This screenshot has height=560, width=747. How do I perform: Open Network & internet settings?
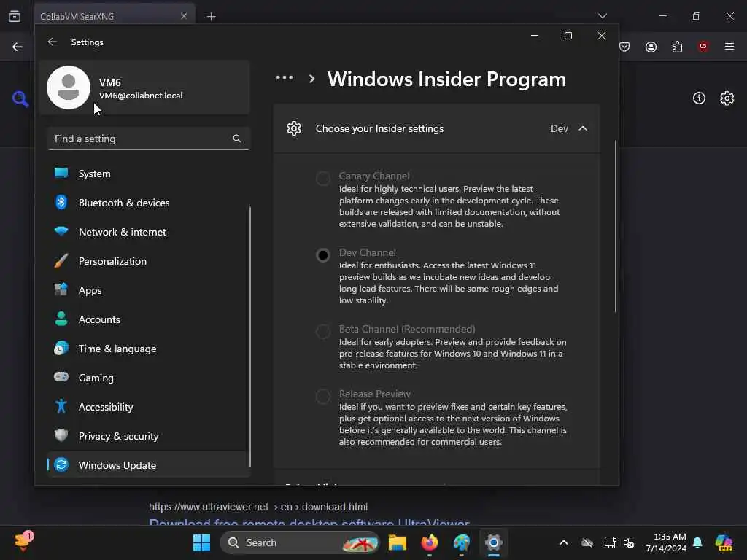[x=149, y=232]
